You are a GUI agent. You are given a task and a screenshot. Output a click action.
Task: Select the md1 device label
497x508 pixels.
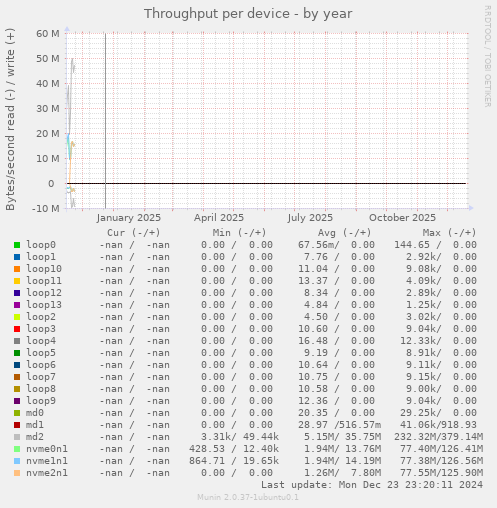click(x=35, y=425)
